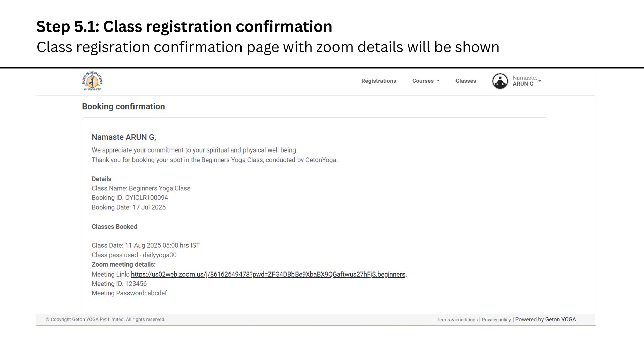The image size is (644, 362).
Task: Click the Booking confirmation heading
Action: click(x=123, y=107)
